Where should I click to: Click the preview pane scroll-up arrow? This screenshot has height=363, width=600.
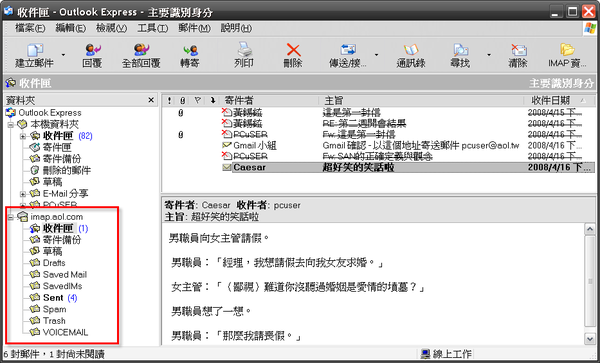[590, 229]
